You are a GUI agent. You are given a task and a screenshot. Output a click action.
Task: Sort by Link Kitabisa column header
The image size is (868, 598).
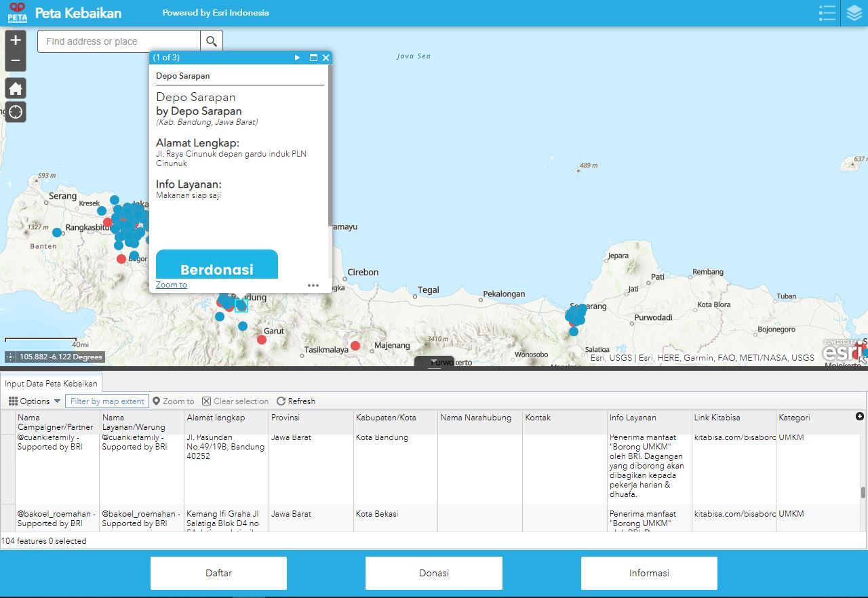pos(734,422)
